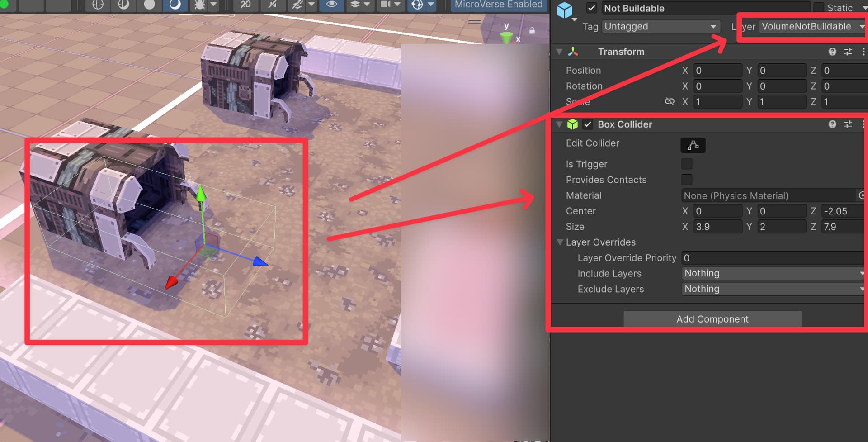Click the Size X input field
The height and width of the screenshot is (442, 868).
(x=717, y=227)
